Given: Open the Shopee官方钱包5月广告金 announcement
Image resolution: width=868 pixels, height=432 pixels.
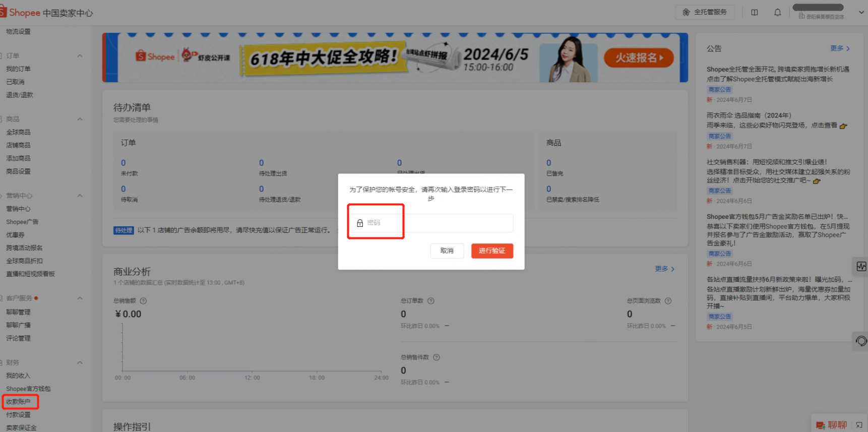Looking at the screenshot, I should pos(778,230).
